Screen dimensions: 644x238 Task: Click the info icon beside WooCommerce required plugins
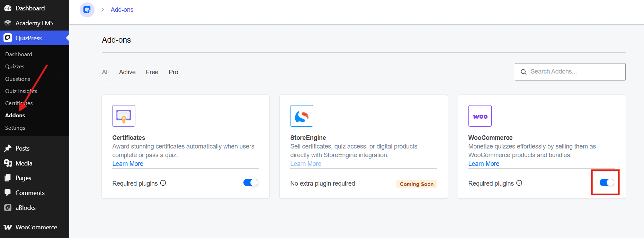point(519,183)
